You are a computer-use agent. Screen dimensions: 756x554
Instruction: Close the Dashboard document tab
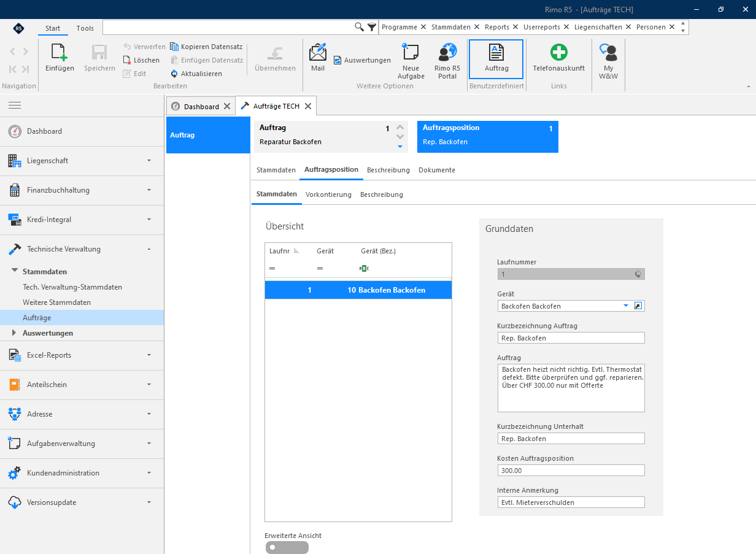227,106
